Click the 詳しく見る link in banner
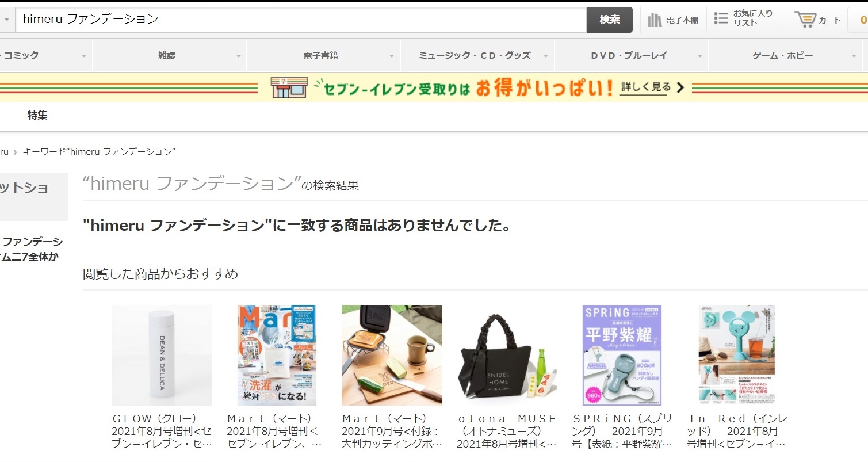 click(x=645, y=87)
